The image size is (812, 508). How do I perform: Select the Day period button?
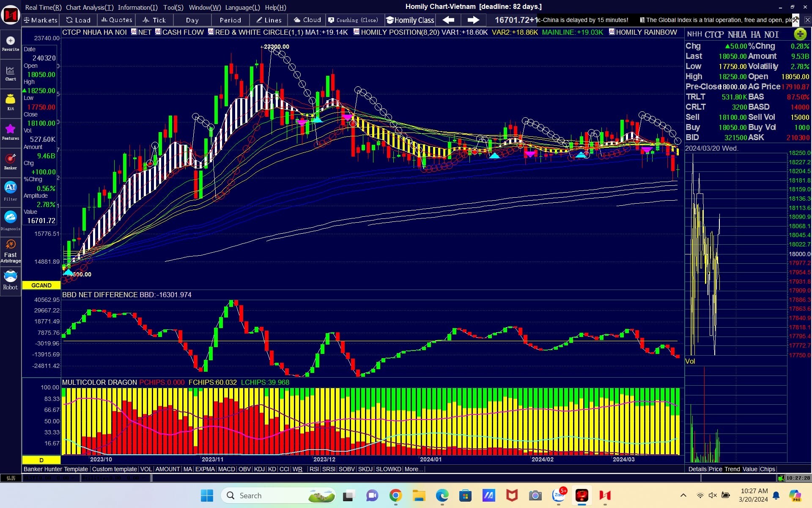[192, 20]
